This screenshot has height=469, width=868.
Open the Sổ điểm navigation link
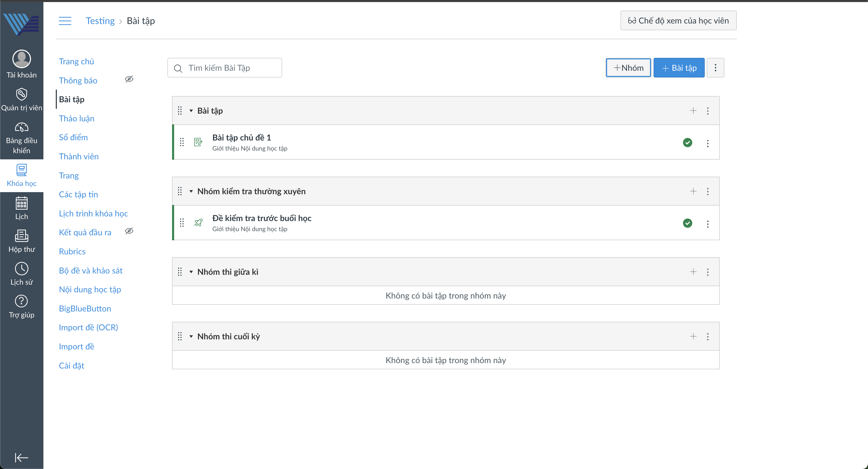pyautogui.click(x=73, y=137)
